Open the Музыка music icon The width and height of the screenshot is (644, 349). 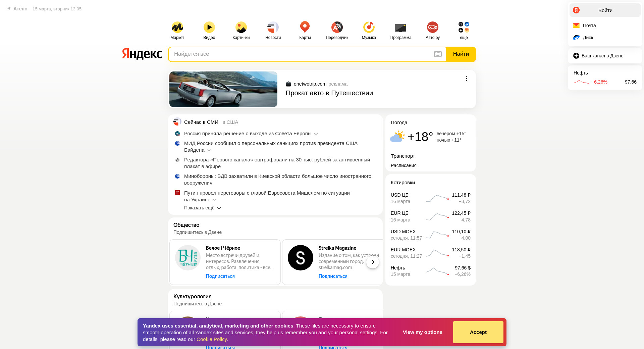point(369,27)
